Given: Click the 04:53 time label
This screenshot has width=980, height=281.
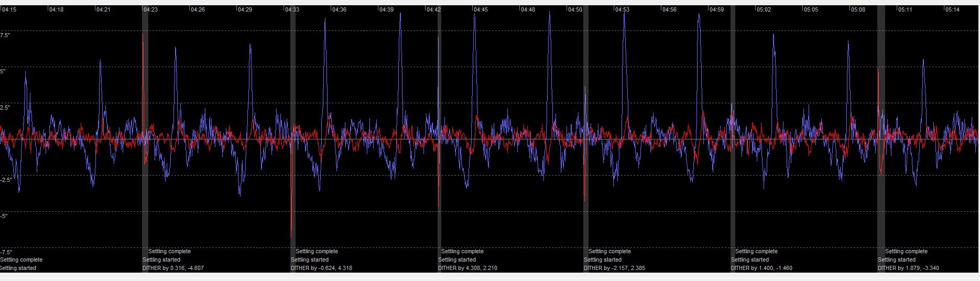Looking at the screenshot, I should pyautogui.click(x=622, y=9).
